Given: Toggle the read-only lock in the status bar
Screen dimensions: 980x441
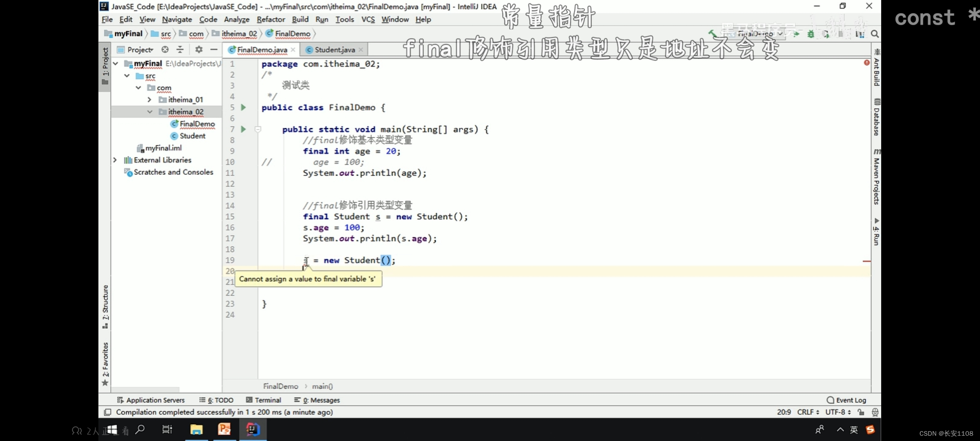Looking at the screenshot, I should 861,412.
